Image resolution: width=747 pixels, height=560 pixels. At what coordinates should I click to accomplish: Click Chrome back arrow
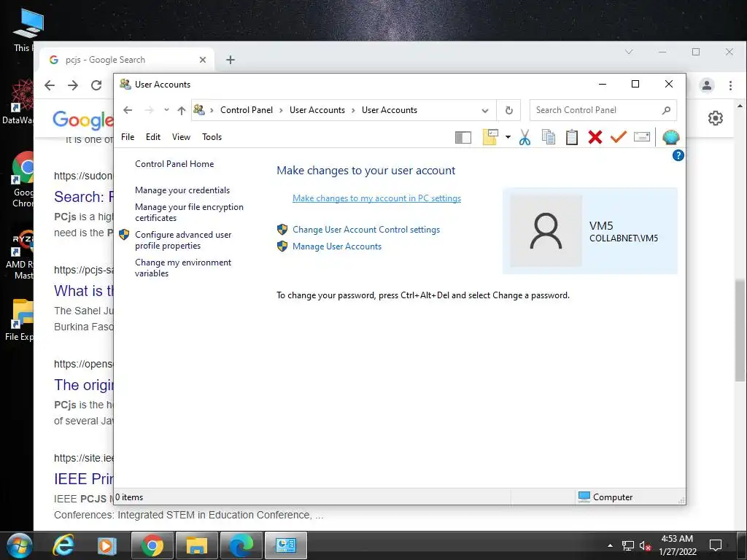coord(50,85)
